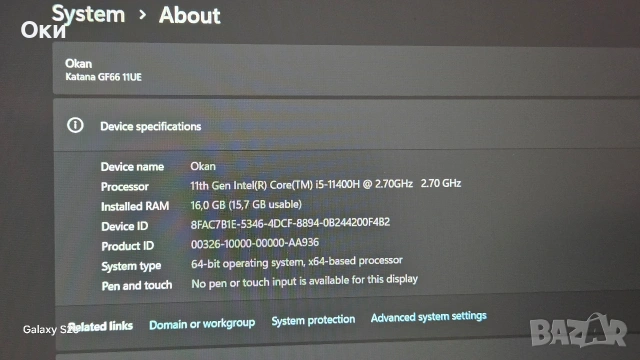Select the Product ID 00326 value
The width and height of the screenshot is (640, 360).
click(255, 243)
